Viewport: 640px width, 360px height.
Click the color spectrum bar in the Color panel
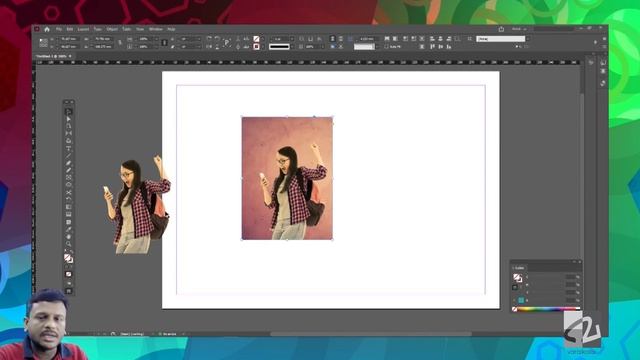click(x=547, y=309)
